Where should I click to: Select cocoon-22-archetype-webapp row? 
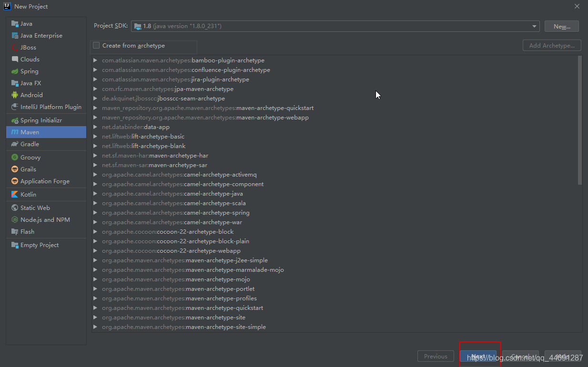[x=335, y=251]
